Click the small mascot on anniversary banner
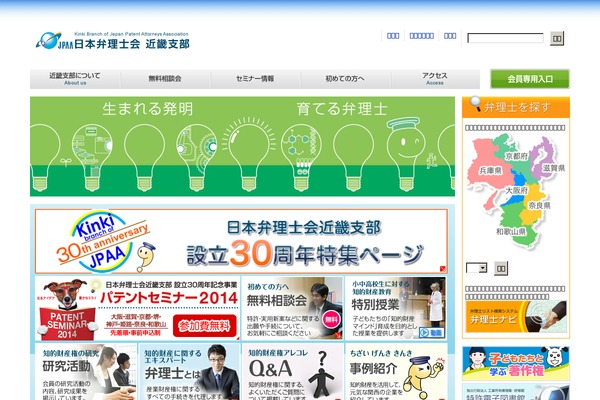Screen dimensions: 600x400 tap(146, 256)
